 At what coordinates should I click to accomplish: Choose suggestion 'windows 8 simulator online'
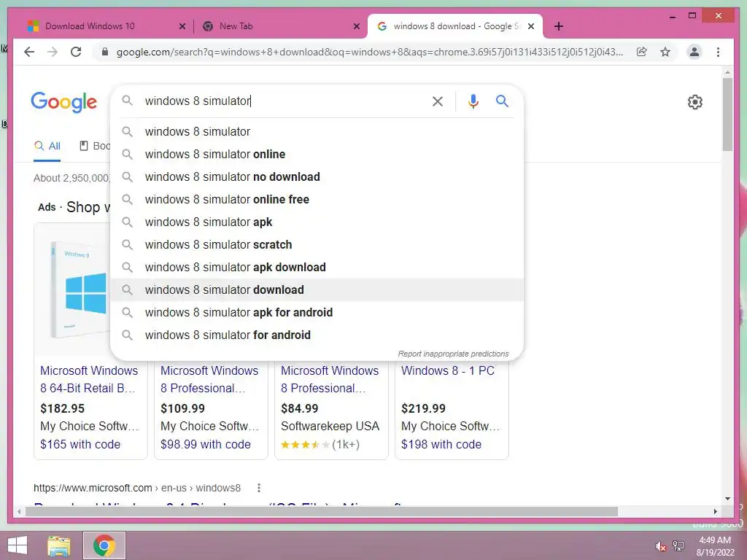tap(317, 155)
